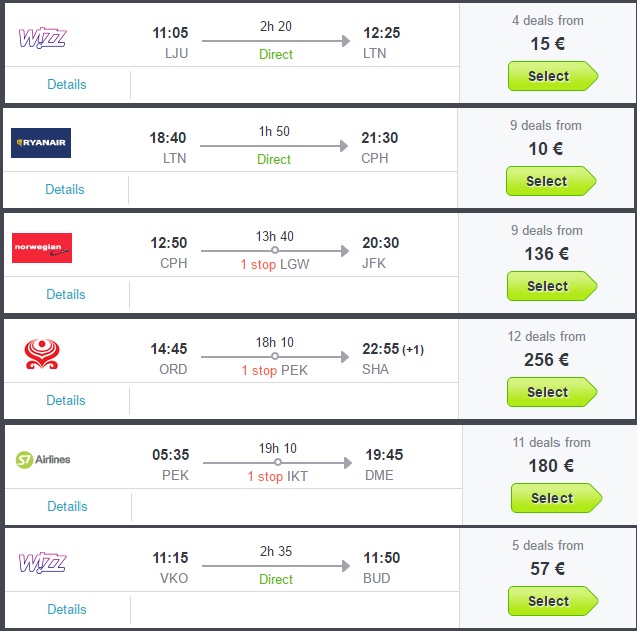
Task: Click the 1 stop LGW label
Action: (x=275, y=264)
